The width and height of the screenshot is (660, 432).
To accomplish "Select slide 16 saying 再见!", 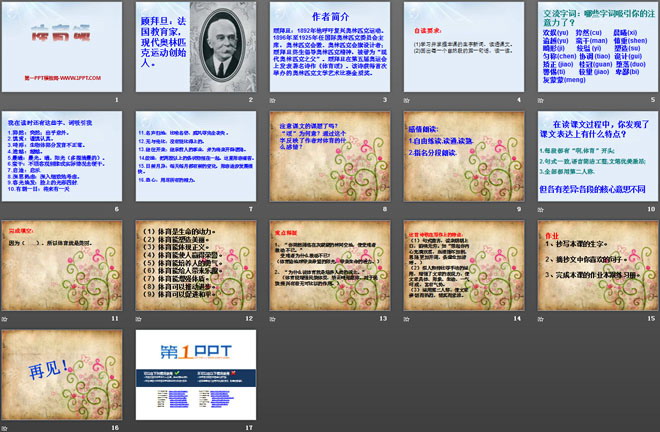I will (62, 375).
